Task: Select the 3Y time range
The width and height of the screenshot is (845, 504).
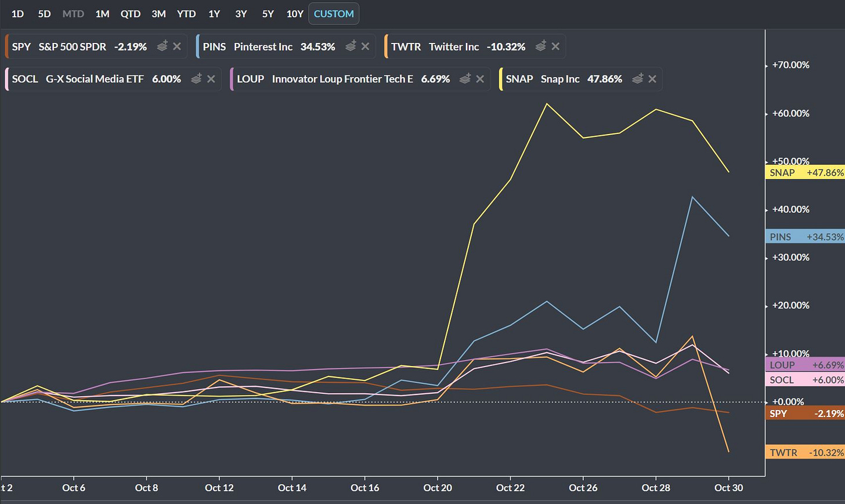Action: coord(241,14)
